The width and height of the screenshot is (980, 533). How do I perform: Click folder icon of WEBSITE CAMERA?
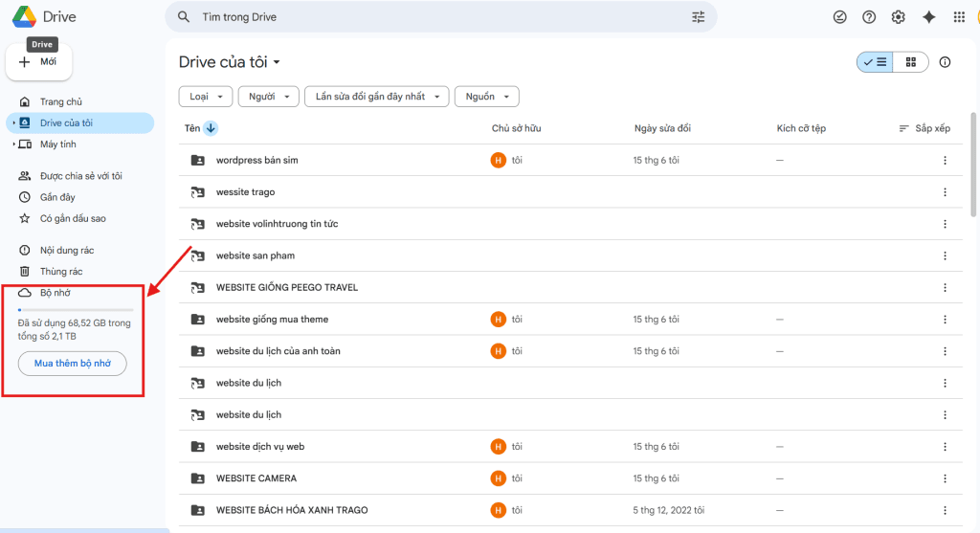197,478
